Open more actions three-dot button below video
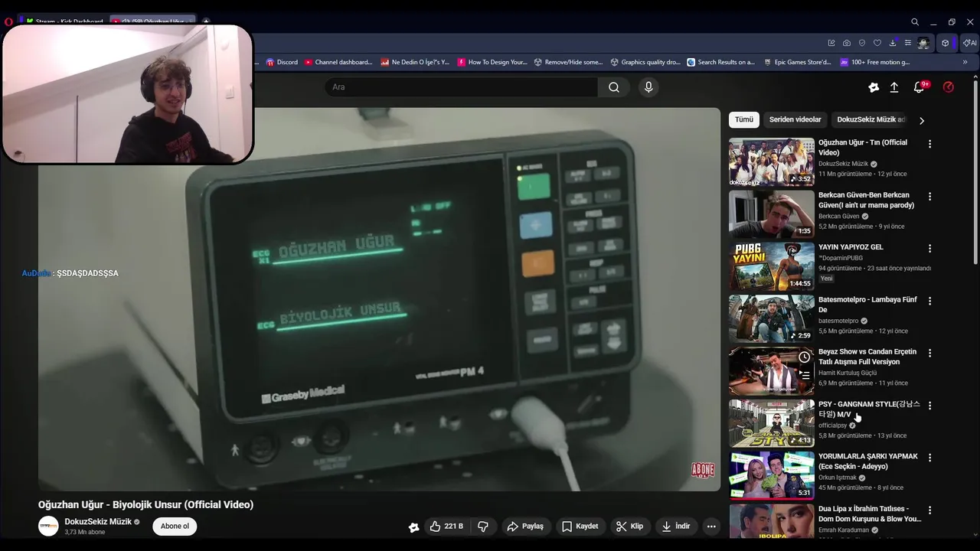This screenshot has width=980, height=551. click(x=711, y=527)
